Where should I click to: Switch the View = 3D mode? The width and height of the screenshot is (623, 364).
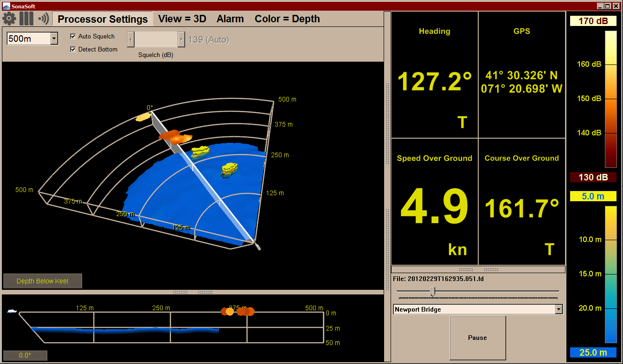pos(182,19)
